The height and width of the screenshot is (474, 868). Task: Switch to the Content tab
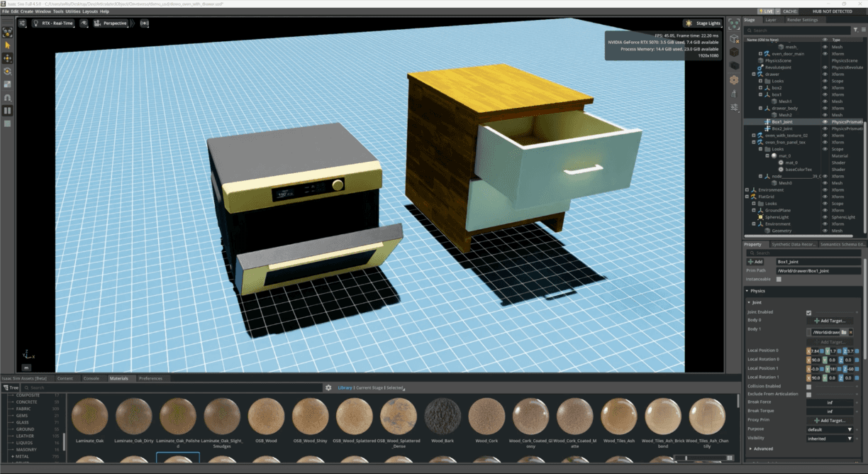pos(65,378)
